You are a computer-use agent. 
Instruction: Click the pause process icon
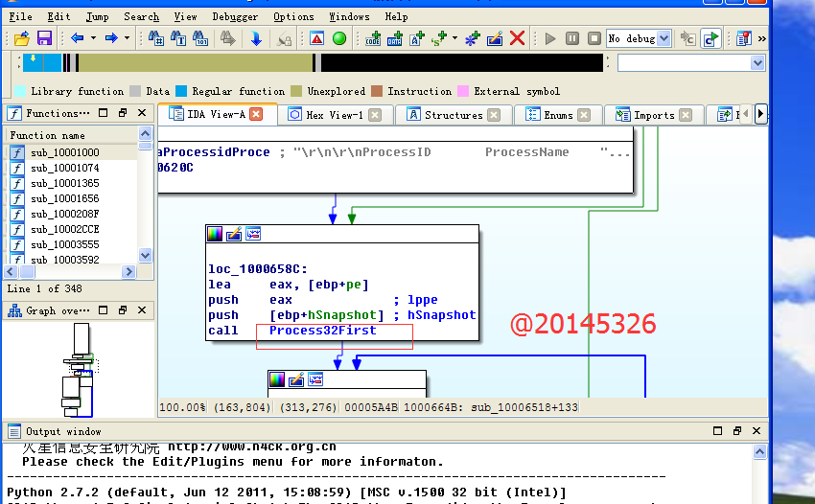click(571, 38)
